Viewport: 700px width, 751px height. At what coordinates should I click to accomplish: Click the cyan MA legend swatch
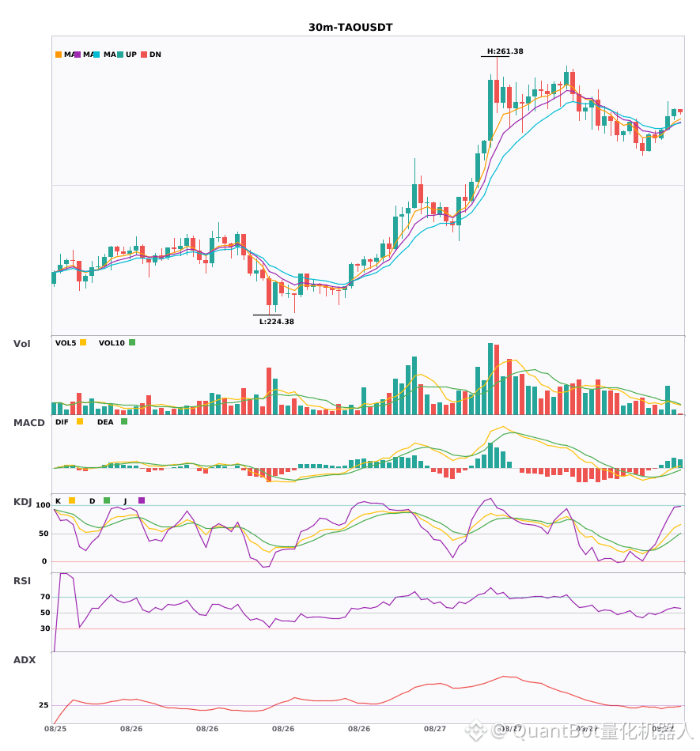click(96, 55)
